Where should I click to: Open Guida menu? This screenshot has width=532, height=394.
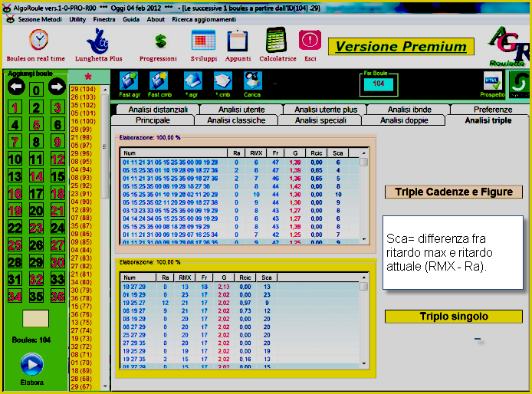coord(131,19)
